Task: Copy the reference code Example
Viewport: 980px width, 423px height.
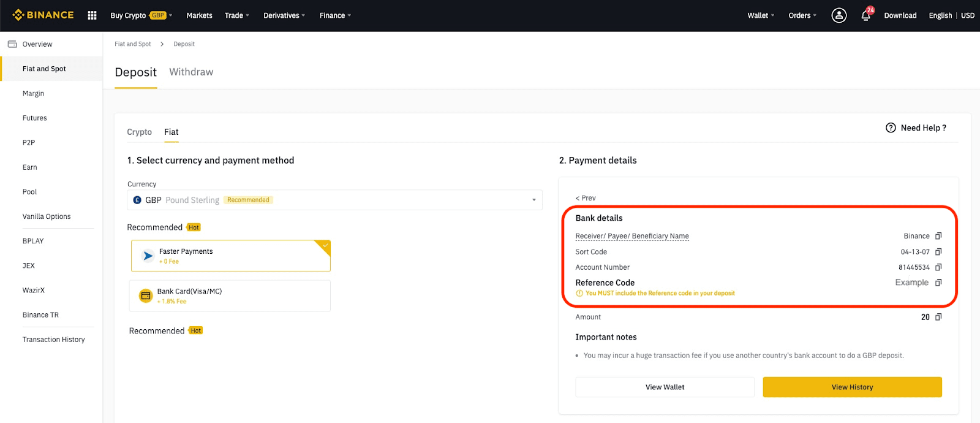Action: pyautogui.click(x=938, y=283)
